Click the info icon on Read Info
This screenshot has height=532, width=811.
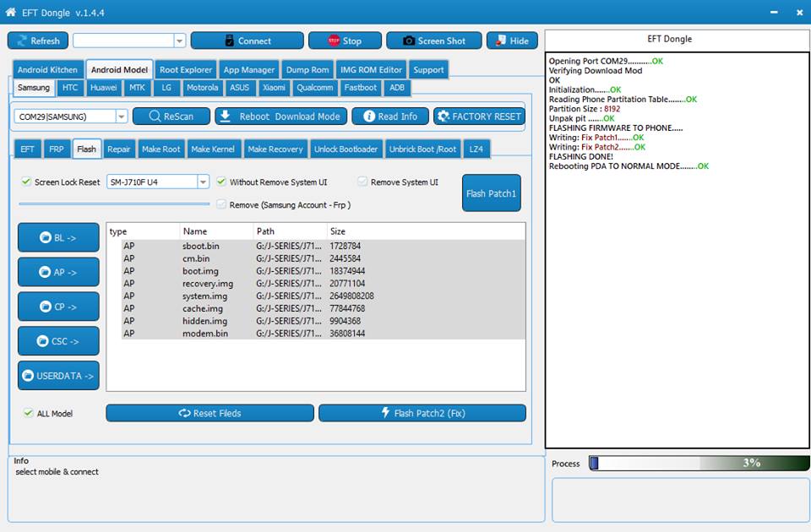(x=369, y=117)
